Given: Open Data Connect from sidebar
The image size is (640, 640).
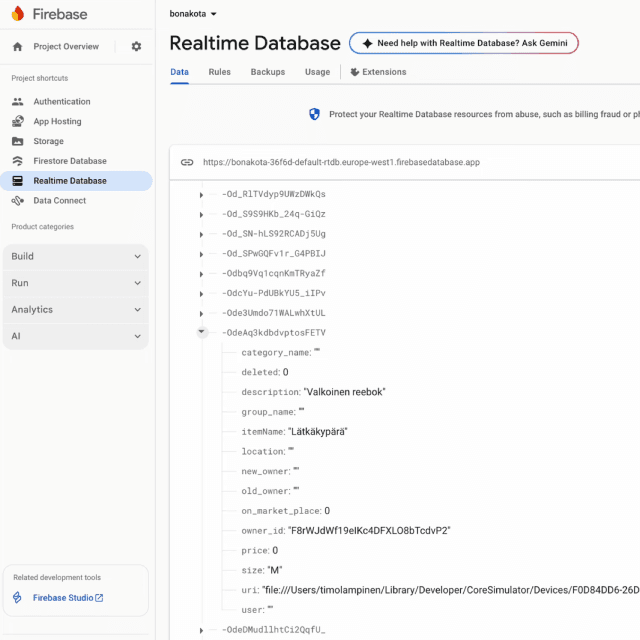Looking at the screenshot, I should point(76,200).
